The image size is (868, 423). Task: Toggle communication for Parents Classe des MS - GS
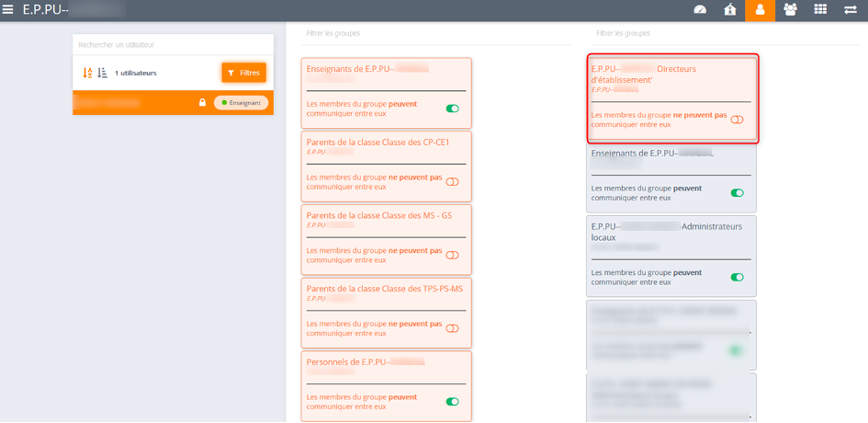tap(452, 255)
